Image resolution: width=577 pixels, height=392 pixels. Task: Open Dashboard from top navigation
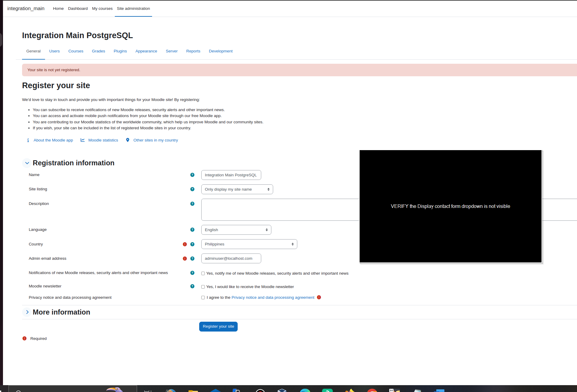click(x=78, y=9)
